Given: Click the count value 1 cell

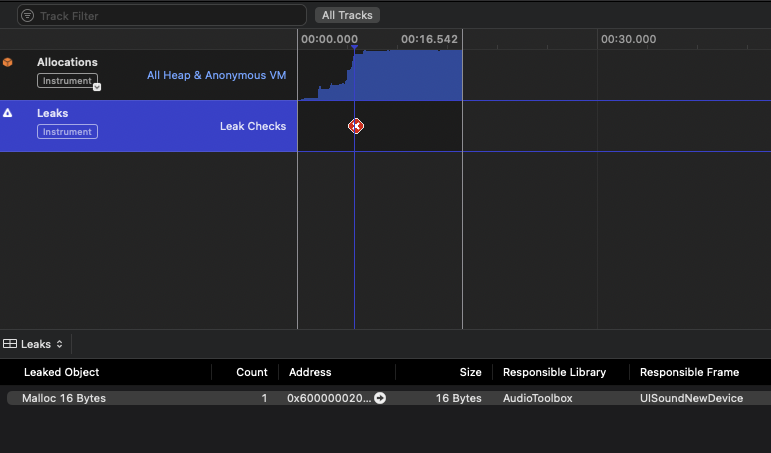Looking at the screenshot, I should (264, 398).
